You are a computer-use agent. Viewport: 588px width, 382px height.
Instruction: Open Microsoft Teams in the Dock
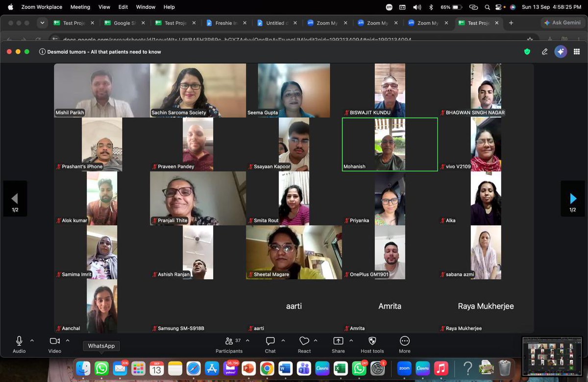pyautogui.click(x=304, y=368)
